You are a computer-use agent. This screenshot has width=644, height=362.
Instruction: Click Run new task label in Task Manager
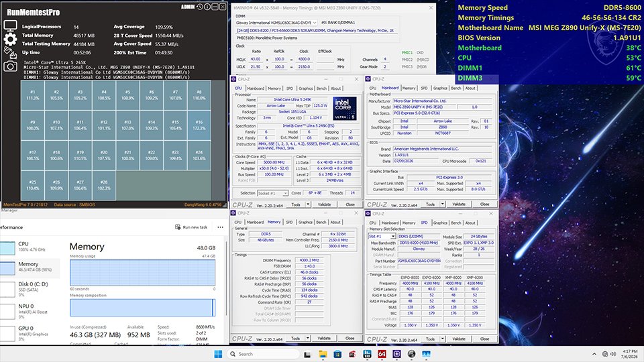click(x=195, y=227)
